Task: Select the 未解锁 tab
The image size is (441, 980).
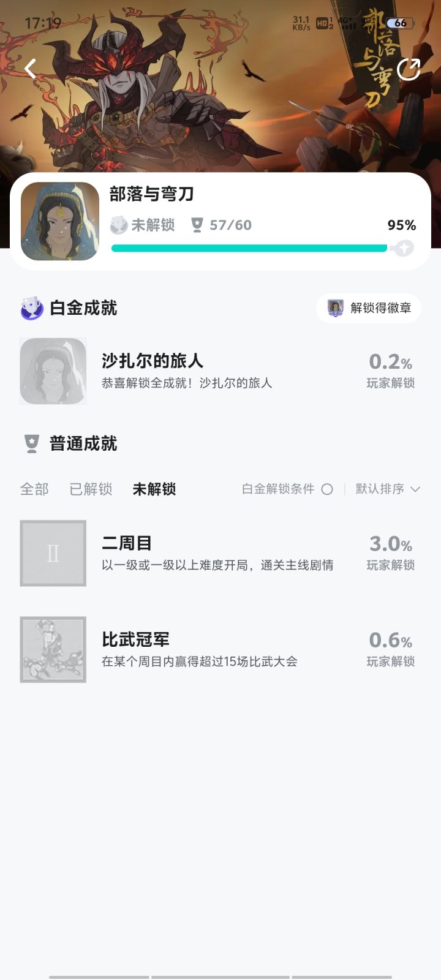Action: pos(154,489)
